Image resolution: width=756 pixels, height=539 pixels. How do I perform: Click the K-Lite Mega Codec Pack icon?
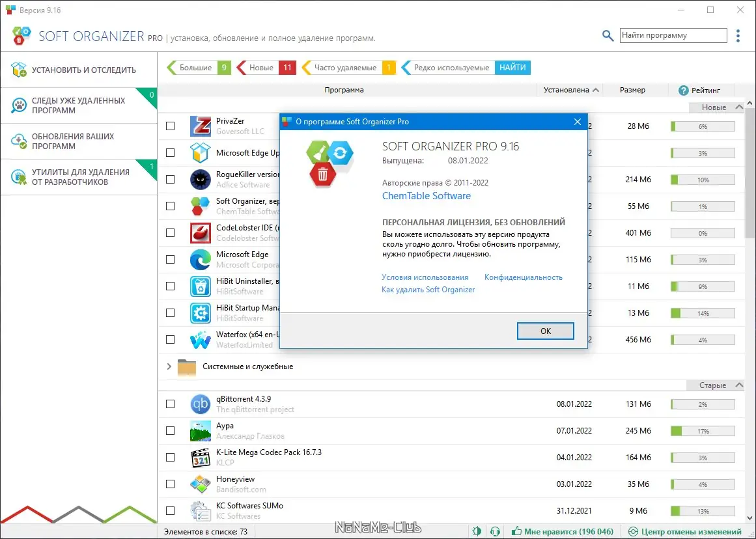[x=200, y=458]
